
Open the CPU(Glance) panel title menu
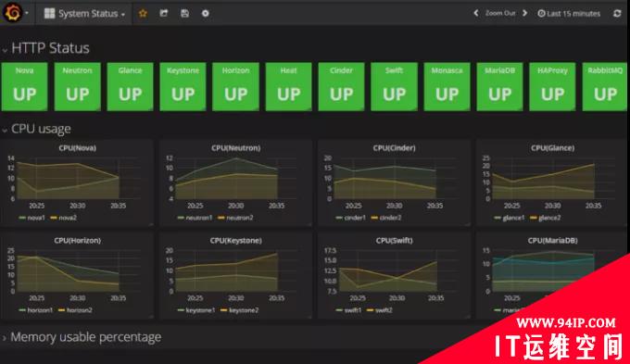[x=552, y=148]
